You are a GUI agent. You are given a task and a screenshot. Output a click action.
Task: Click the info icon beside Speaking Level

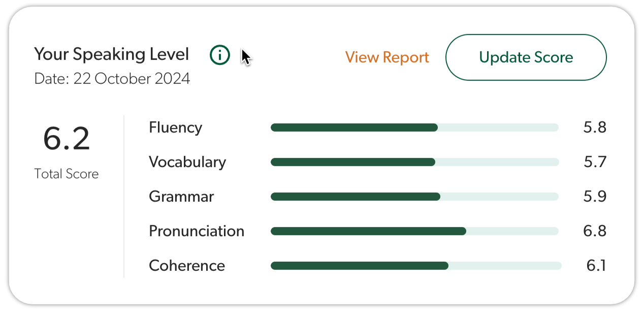pyautogui.click(x=220, y=55)
